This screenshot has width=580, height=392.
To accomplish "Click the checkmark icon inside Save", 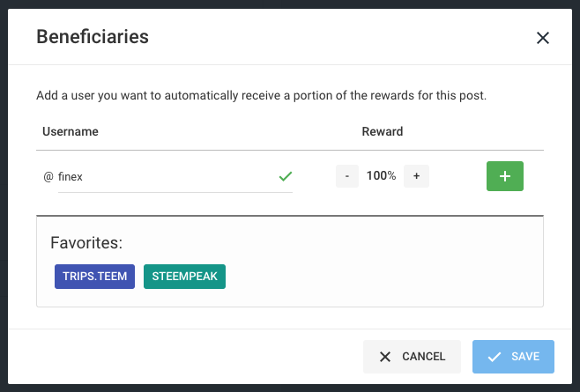I will pos(494,357).
